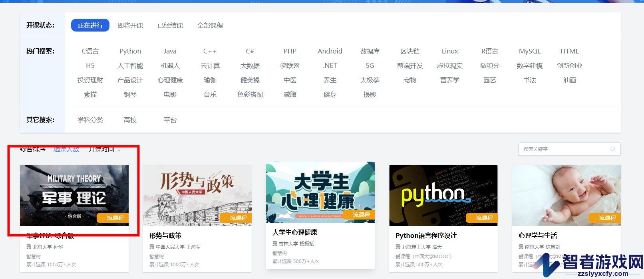Search hot keyword 5G
644x279 pixels.
pos(370,65)
